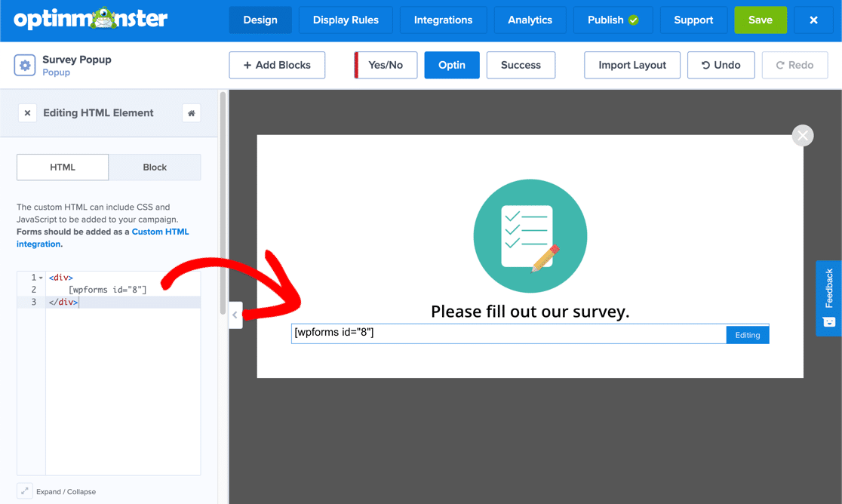Undo the last change
842x504 pixels.
coord(721,65)
